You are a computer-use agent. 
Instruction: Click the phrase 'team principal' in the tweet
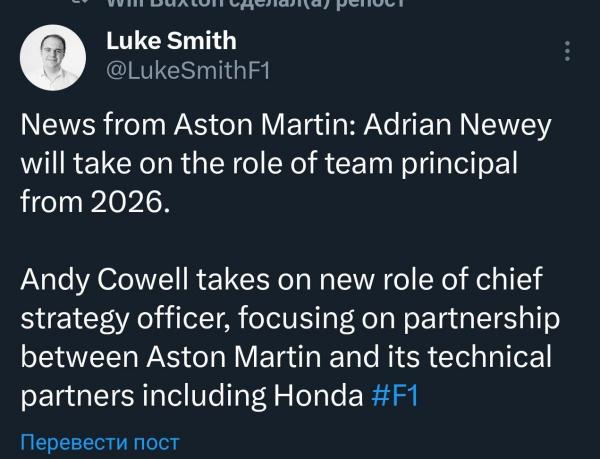(455, 163)
